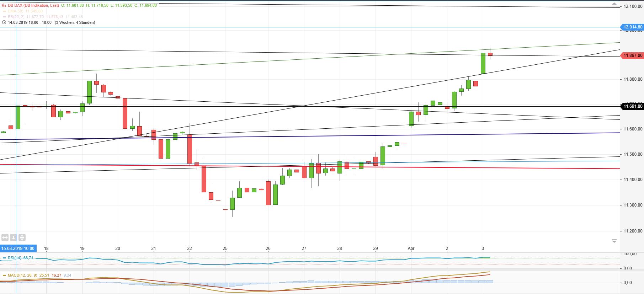
Task: Click the '(3 Wochen, 4 Stunden)' duration text
Action: [75, 22]
